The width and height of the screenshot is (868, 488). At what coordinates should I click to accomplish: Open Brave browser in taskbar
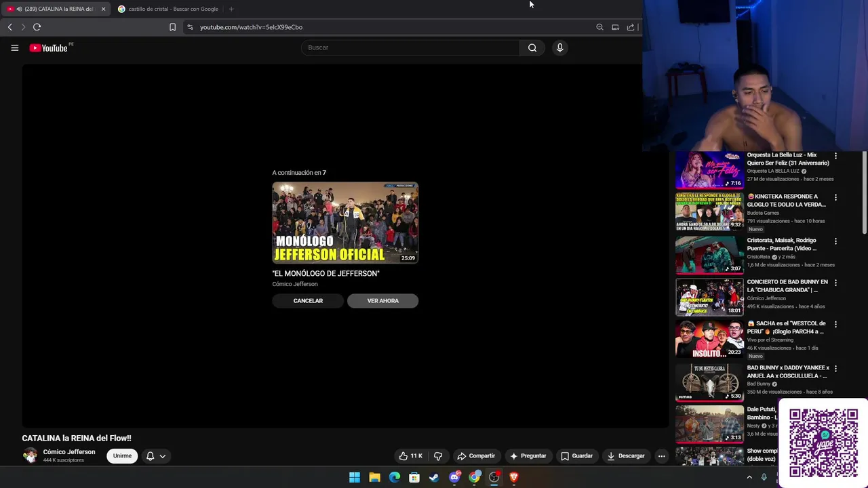tap(513, 477)
